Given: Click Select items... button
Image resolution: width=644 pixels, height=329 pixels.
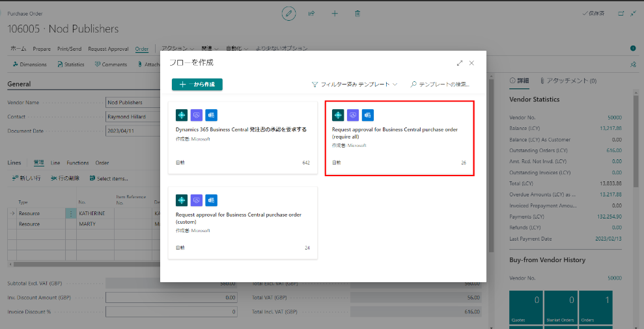Looking at the screenshot, I should [x=109, y=178].
